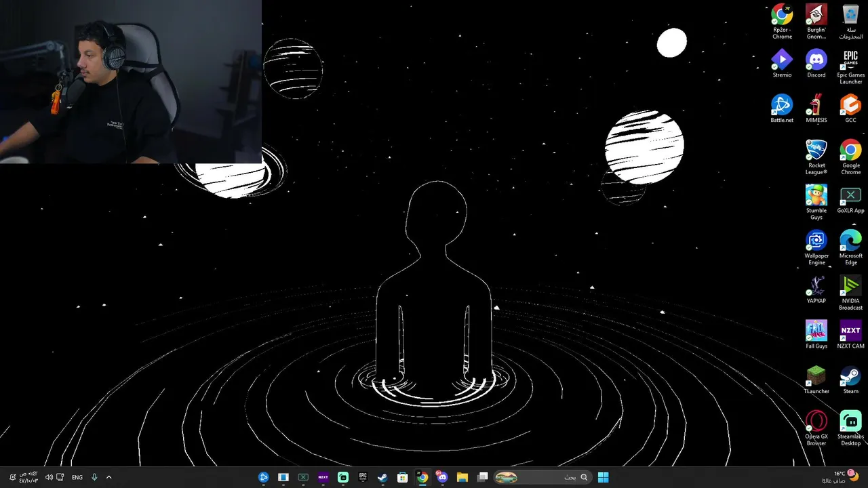Open the volume tray icon
Screen dimensions: 868x488
49,477
